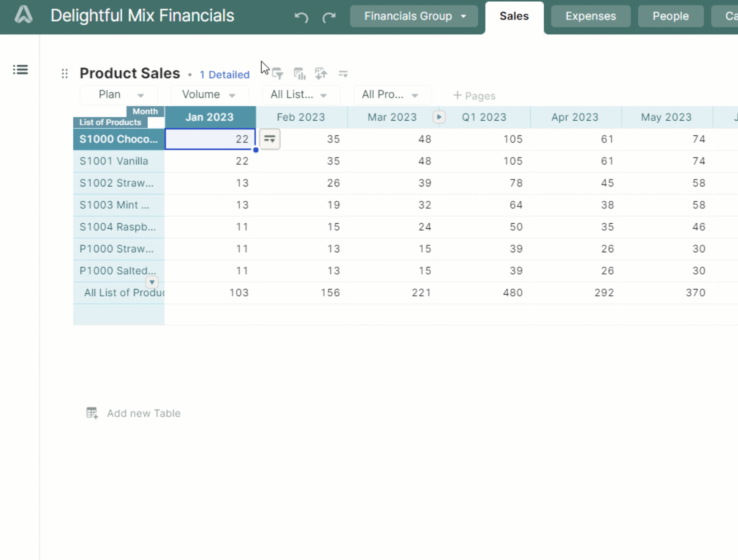Click the Delightful Mix Financials title
The width and height of the screenshot is (738, 560).
[142, 16]
